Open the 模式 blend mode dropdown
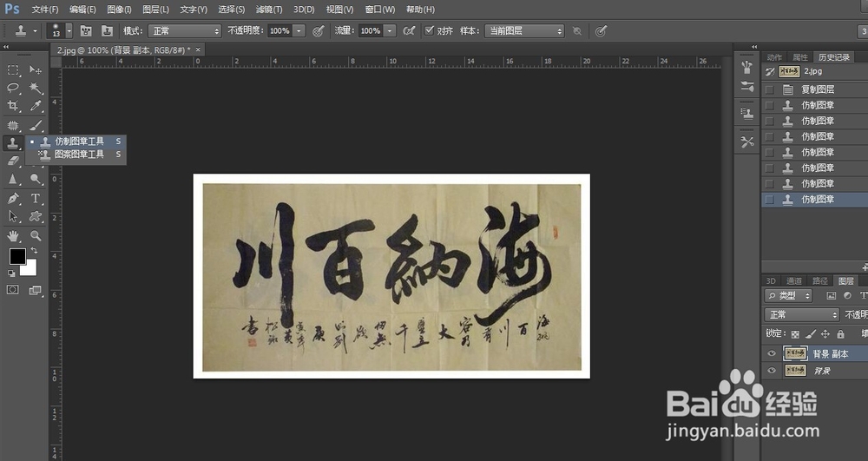This screenshot has width=868, height=461. [x=184, y=31]
